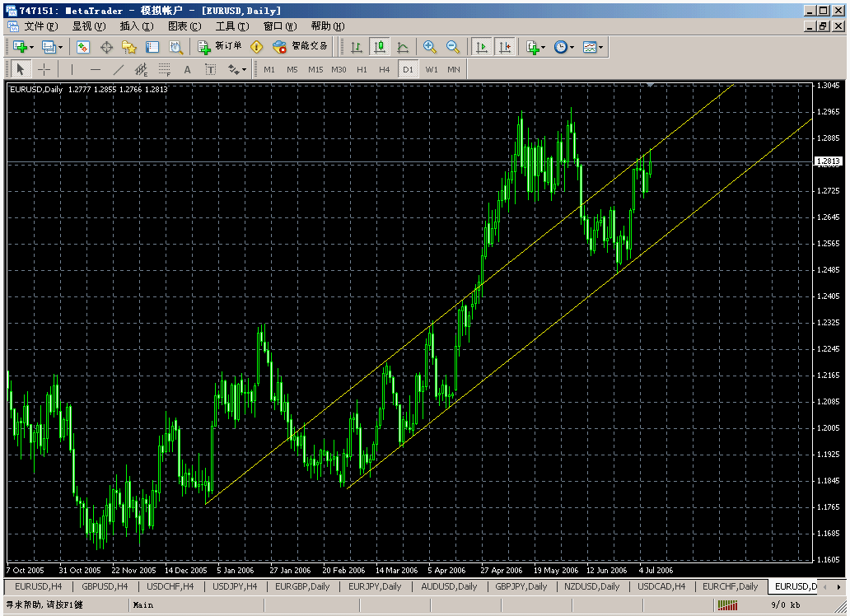The image size is (850, 616).
Task: Switch to the EURGBP,Daily chart tab
Action: [x=302, y=586]
